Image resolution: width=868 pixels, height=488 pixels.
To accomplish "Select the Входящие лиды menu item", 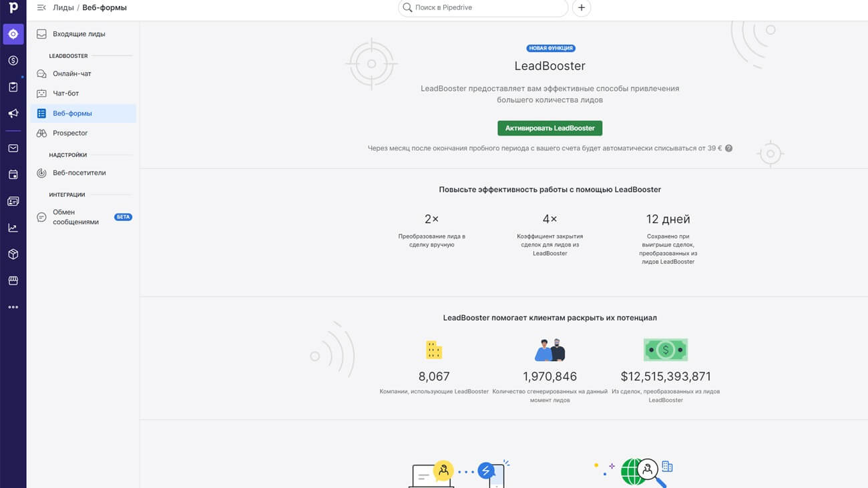I will click(79, 34).
